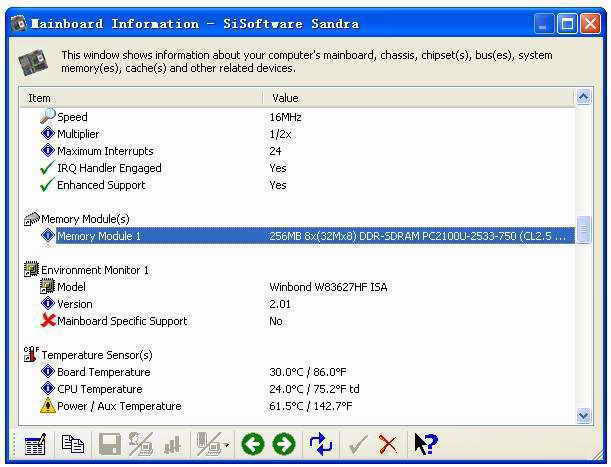Click the scrollbar down arrow
The height and width of the screenshot is (467, 611).
pyautogui.click(x=584, y=415)
